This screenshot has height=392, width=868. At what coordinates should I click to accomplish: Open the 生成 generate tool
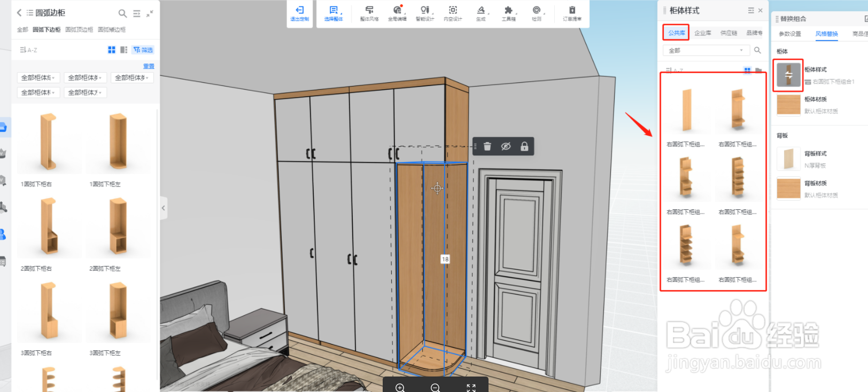[x=481, y=13]
